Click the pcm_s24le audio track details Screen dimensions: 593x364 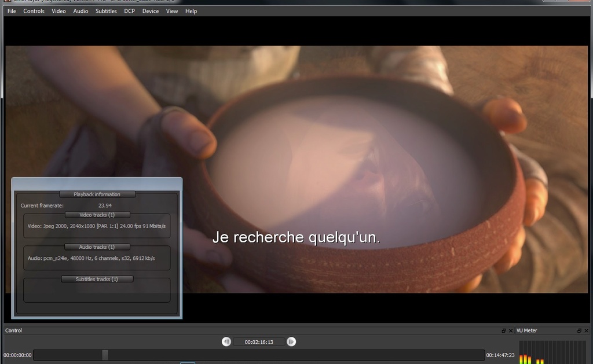[x=91, y=258]
